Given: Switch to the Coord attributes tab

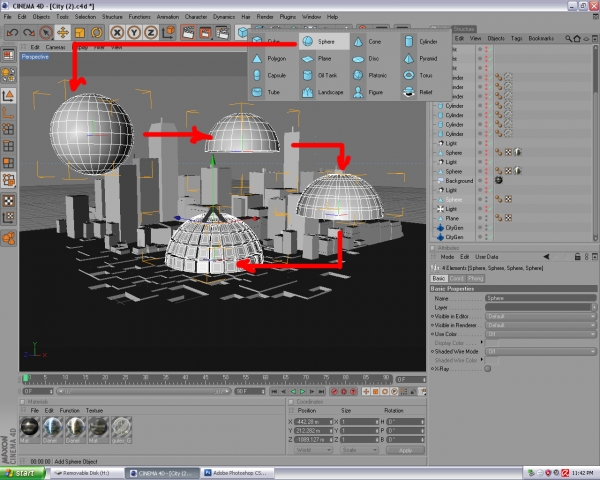Looking at the screenshot, I should (457, 278).
